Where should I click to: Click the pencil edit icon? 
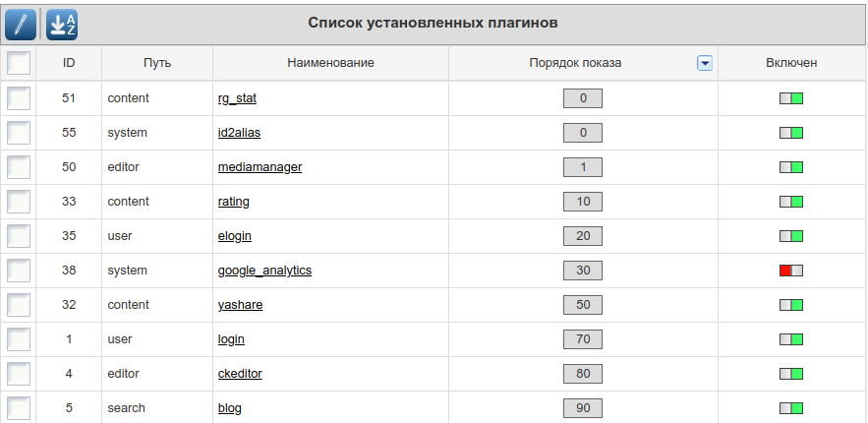pos(21,24)
